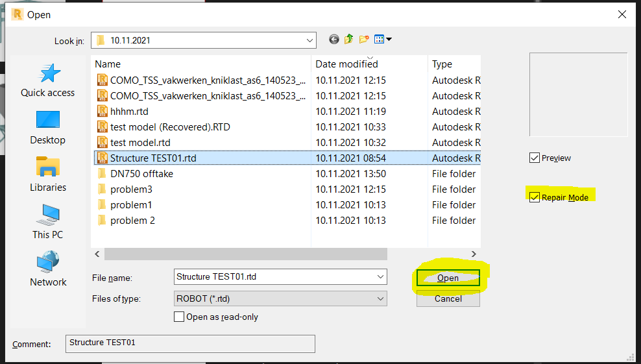Toggle the Preview checkbox

(x=535, y=158)
